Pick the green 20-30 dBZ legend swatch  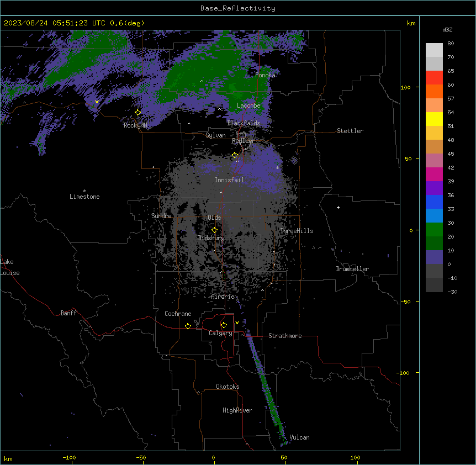(434, 230)
